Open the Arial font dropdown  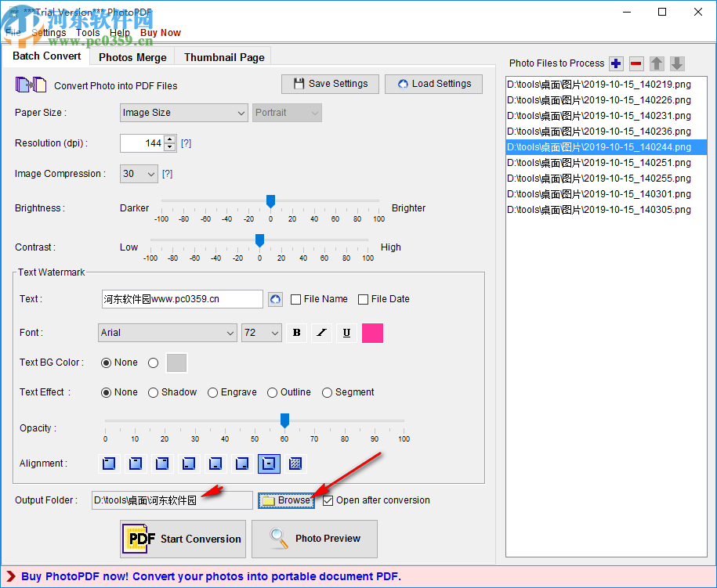(x=231, y=333)
